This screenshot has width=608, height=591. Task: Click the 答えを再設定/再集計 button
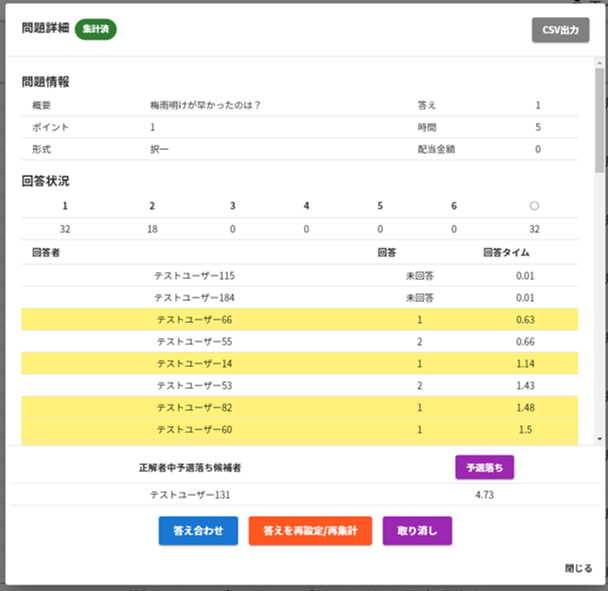pyautogui.click(x=310, y=531)
